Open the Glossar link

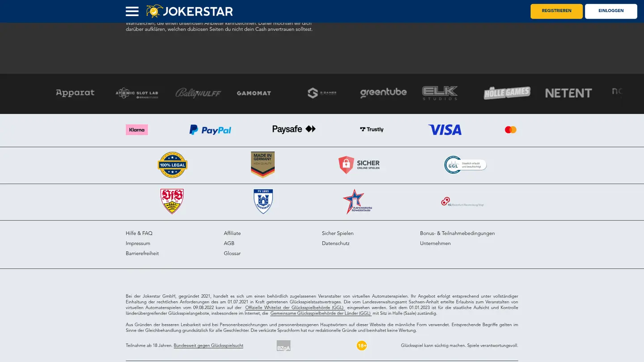click(232, 253)
